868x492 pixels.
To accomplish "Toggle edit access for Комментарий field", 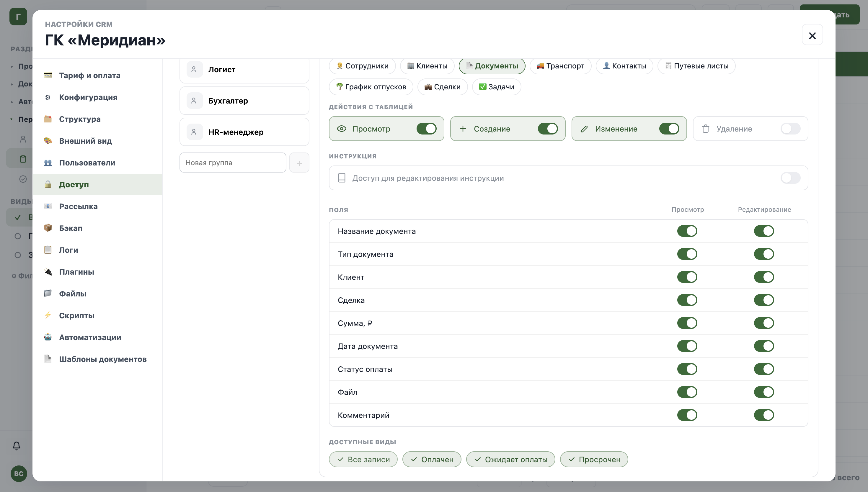I will [764, 415].
